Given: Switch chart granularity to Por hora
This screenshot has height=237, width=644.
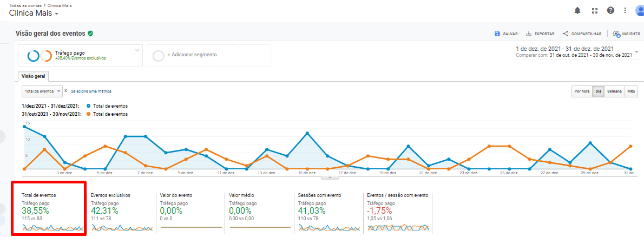Looking at the screenshot, I should pos(582,91).
